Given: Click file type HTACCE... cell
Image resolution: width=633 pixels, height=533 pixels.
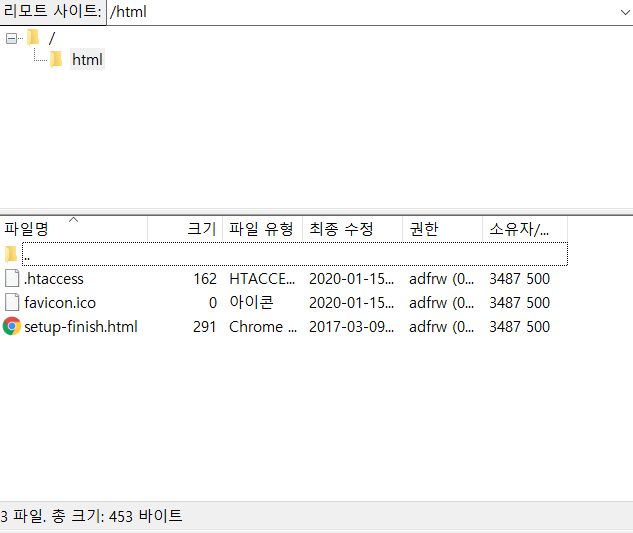Looking at the screenshot, I should [262, 279].
